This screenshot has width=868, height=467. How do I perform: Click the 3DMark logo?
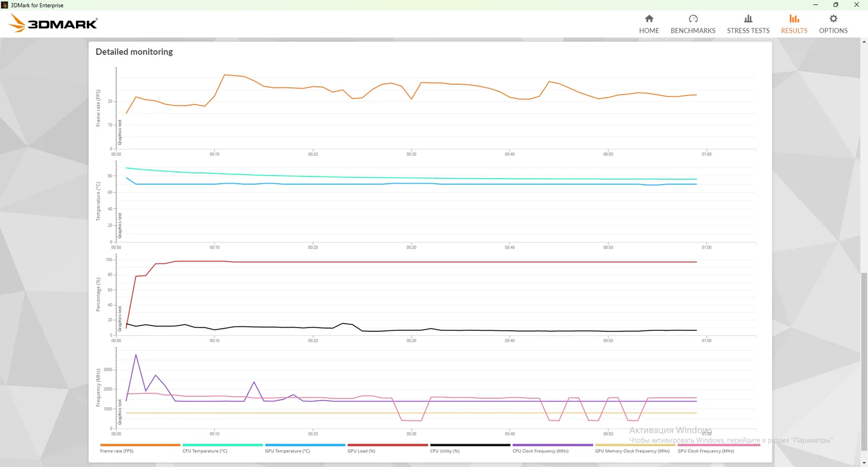click(x=53, y=23)
